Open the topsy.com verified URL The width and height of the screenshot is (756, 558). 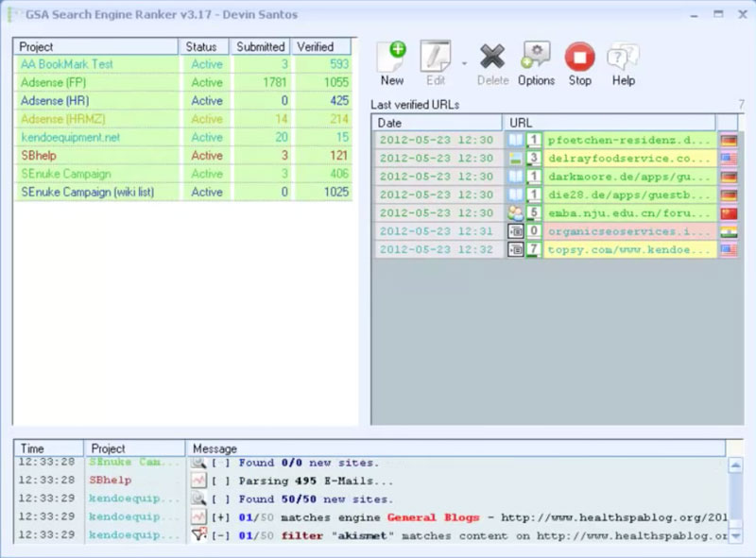[628, 250]
